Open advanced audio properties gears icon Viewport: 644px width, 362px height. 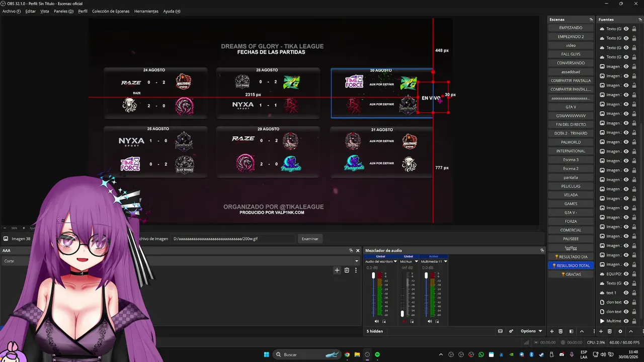pyautogui.click(x=511, y=331)
